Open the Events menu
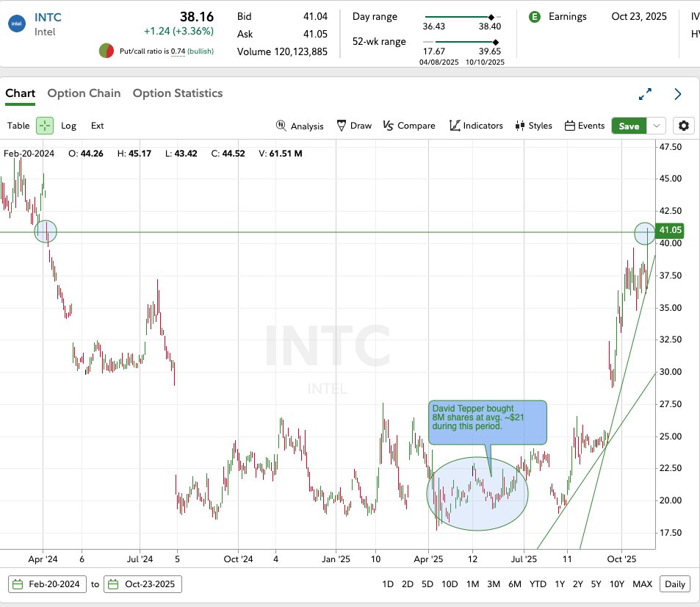Viewport: 700px width, 607px height. pos(585,126)
